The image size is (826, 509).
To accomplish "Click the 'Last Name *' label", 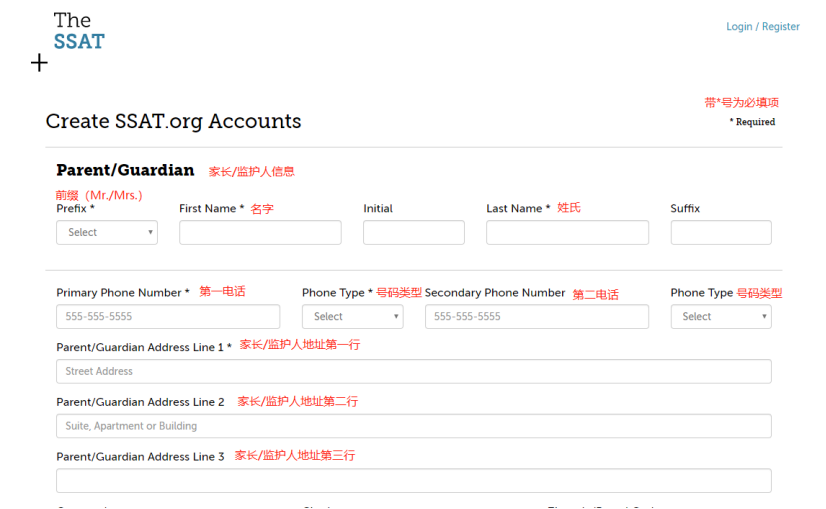I will point(518,209).
